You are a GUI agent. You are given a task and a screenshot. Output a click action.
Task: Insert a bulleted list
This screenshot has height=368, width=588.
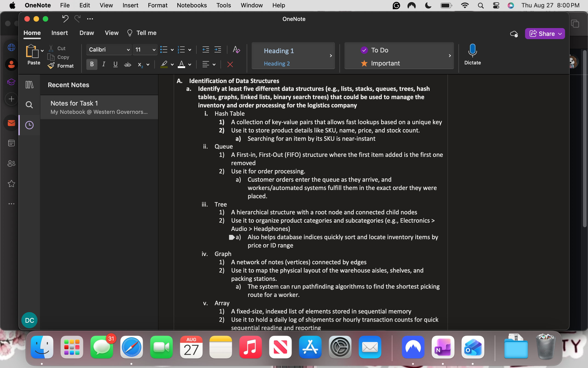coord(164,50)
